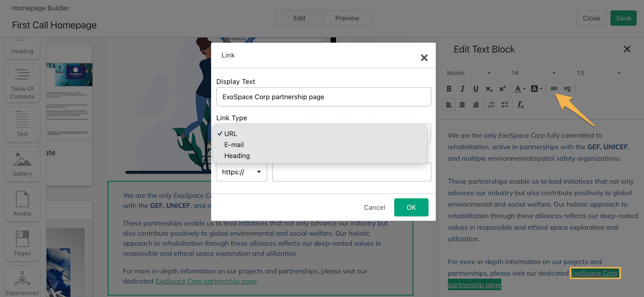Open the Mulish font family dropdown
Image resolution: width=644 pixels, height=297 pixels.
(x=469, y=73)
